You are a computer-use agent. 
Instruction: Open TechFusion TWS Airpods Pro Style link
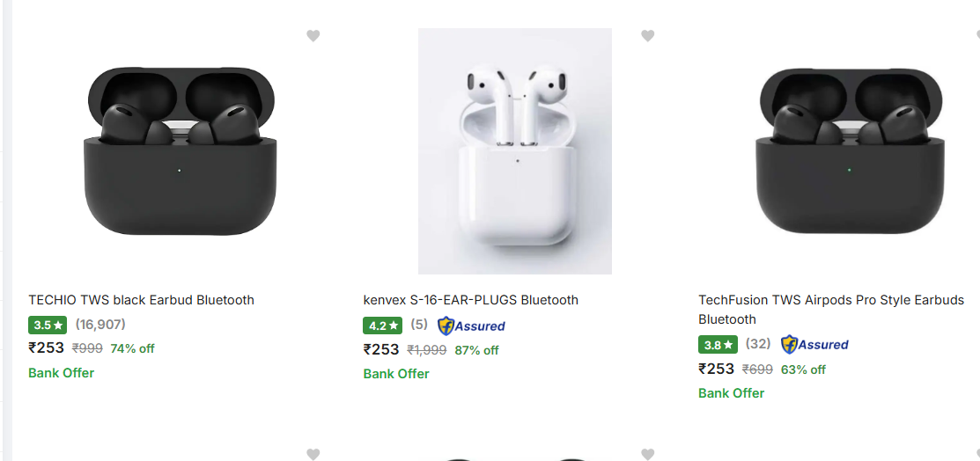tap(830, 300)
